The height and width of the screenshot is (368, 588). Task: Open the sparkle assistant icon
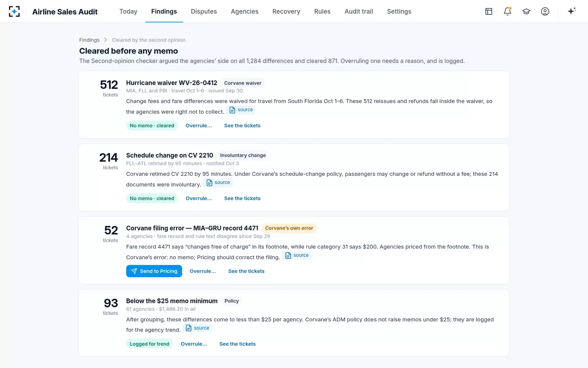(572, 11)
